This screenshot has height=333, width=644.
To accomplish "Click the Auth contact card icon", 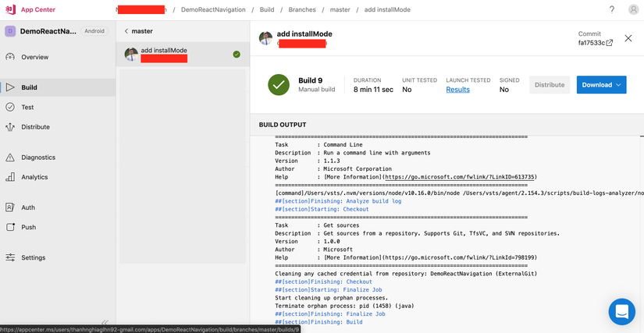I will pyautogui.click(x=10, y=207).
